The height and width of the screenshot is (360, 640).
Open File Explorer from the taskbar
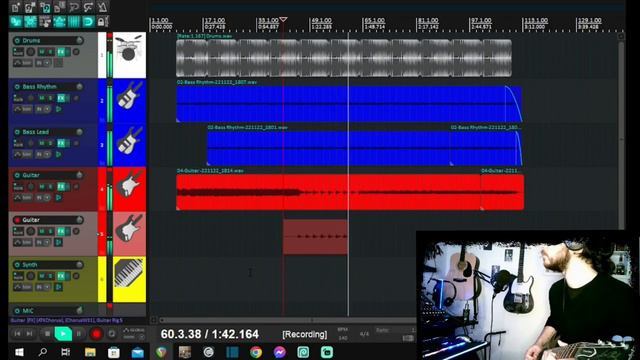(x=90, y=352)
